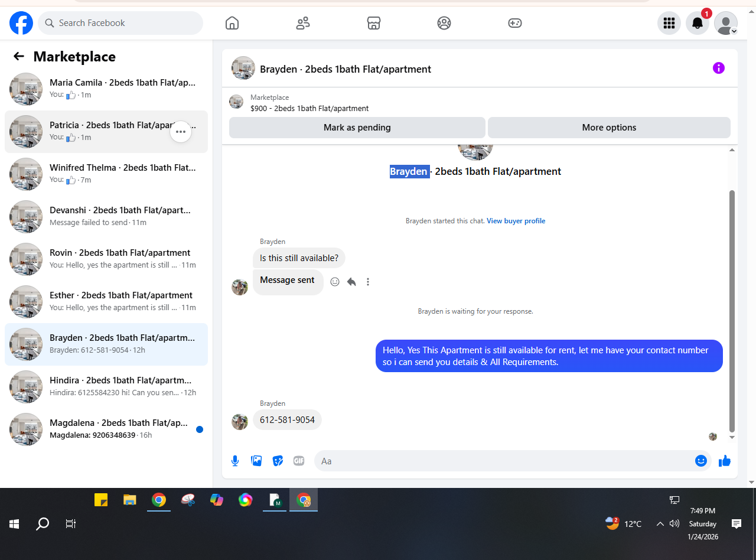Reply to the Message sent bubble
The image size is (756, 560).
coord(351,282)
